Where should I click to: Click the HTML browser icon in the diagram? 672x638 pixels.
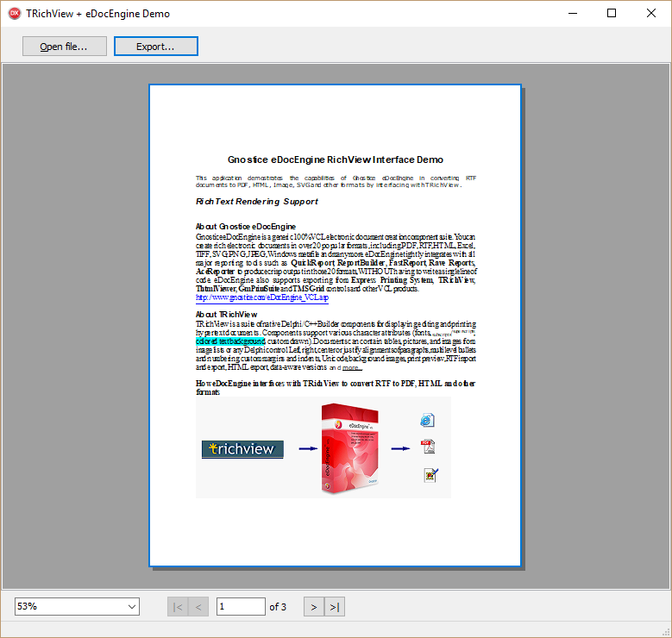coord(427,420)
